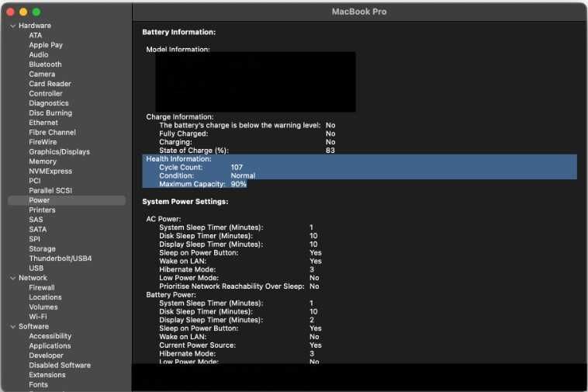Click the Battery Power label
The image size is (588, 392).
[x=171, y=295]
